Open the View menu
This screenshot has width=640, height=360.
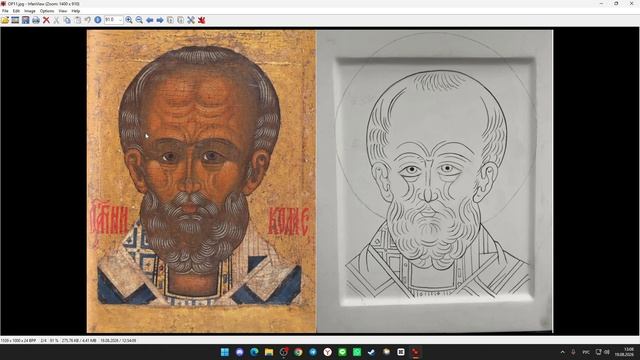pyautogui.click(x=63, y=11)
